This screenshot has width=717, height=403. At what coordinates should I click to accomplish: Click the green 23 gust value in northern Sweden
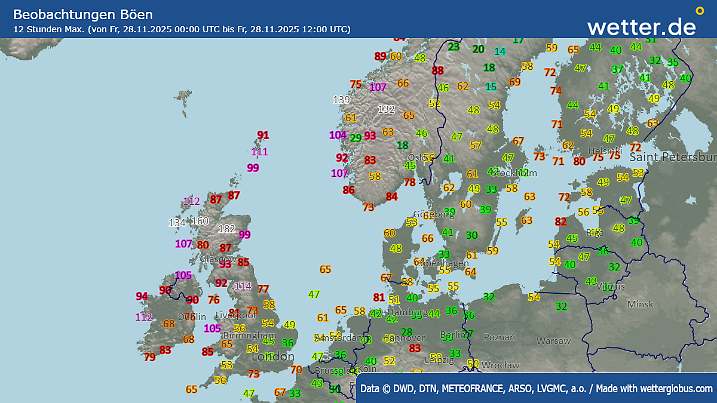click(x=454, y=46)
